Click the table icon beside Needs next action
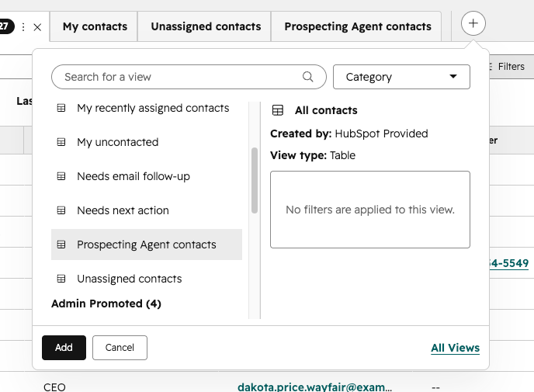This screenshot has height=392, width=534. [x=61, y=210]
